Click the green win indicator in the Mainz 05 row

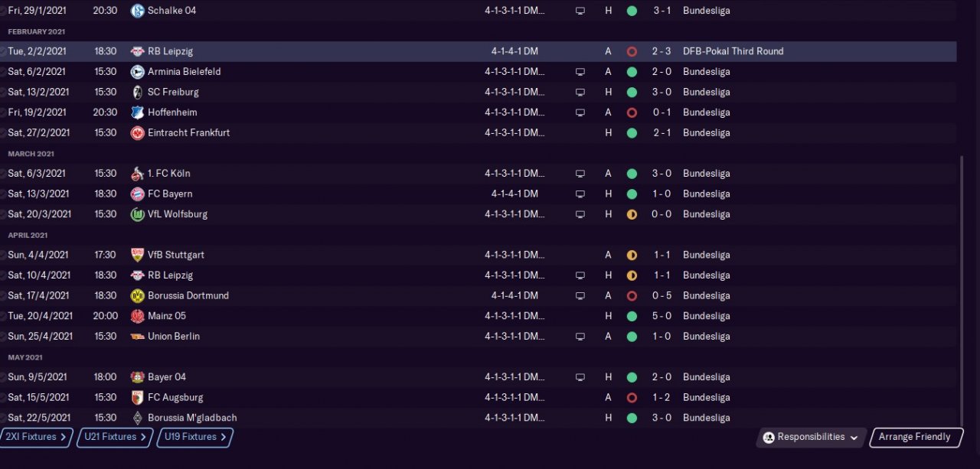coord(632,316)
